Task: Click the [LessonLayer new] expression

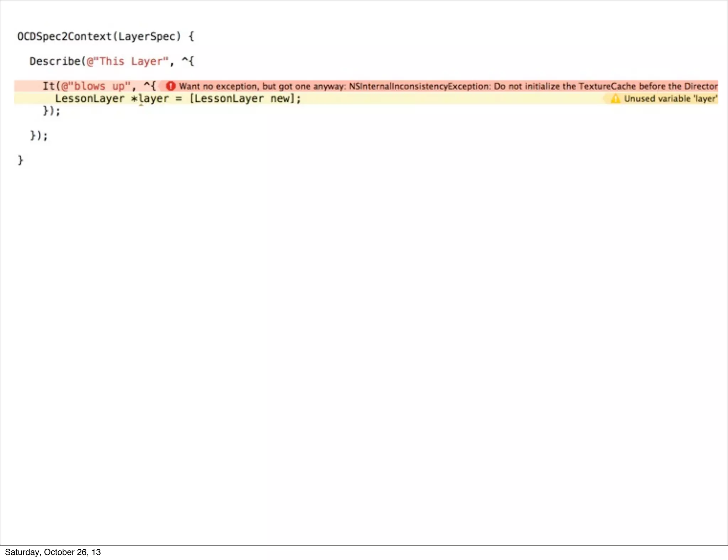Action: point(243,98)
